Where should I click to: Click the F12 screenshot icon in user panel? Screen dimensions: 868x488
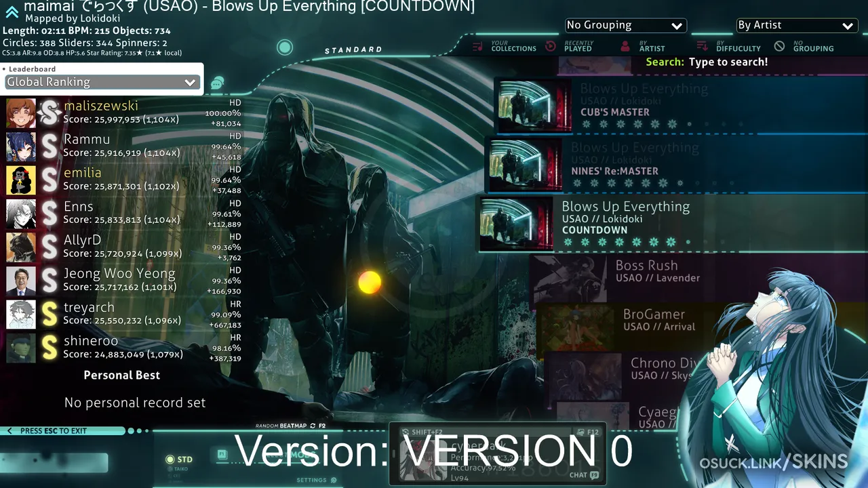tap(587, 432)
